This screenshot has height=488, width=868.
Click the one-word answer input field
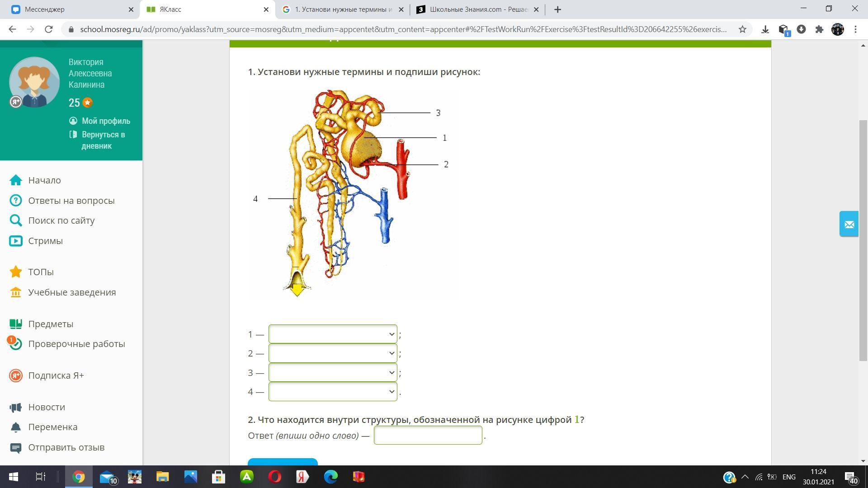428,436
